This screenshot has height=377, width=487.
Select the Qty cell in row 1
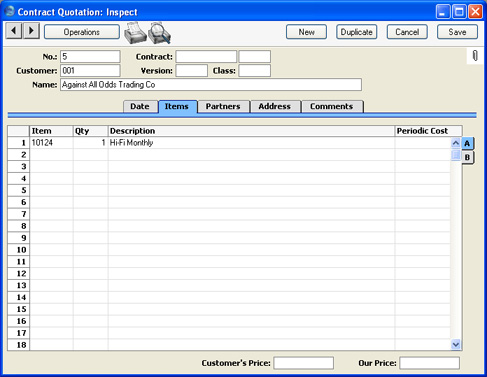click(x=91, y=143)
